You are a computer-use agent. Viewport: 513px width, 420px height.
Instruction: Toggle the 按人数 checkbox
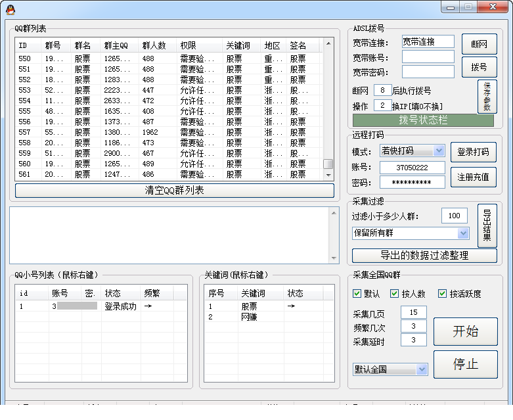pyautogui.click(x=394, y=293)
